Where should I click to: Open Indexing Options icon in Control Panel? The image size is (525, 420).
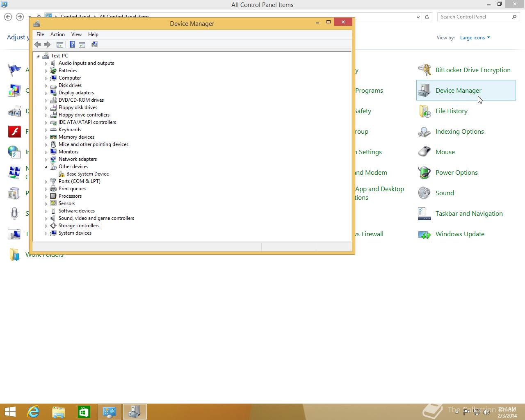[425, 132]
